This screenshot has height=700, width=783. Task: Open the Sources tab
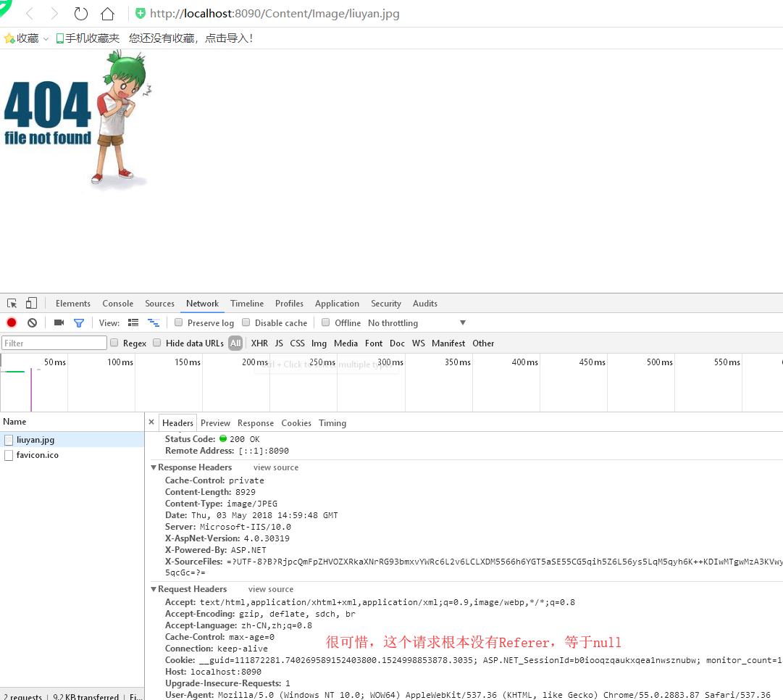[x=160, y=304]
